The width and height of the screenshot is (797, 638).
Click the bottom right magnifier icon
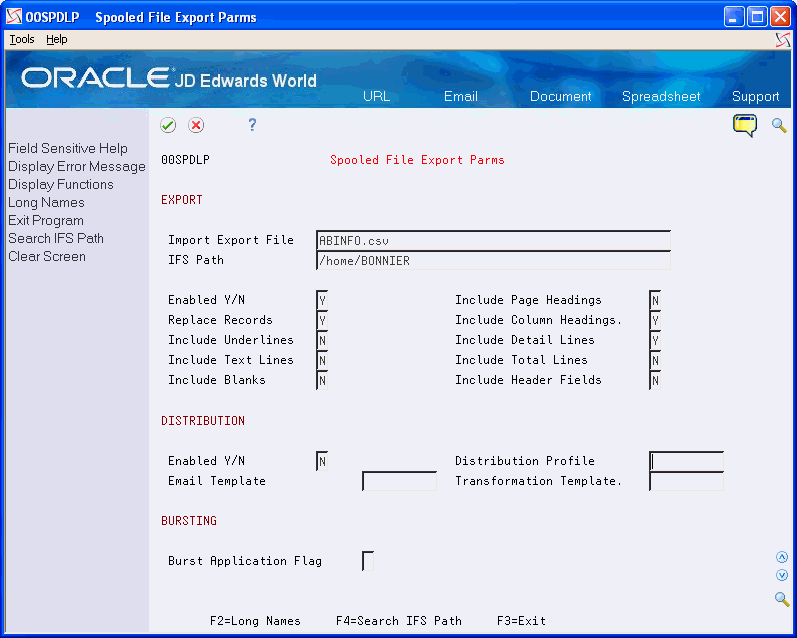(x=782, y=599)
